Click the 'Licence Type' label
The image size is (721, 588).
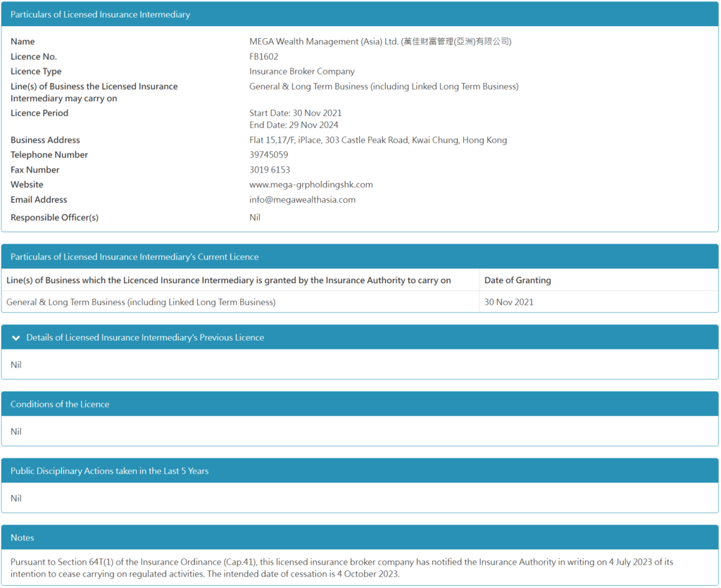(36, 71)
